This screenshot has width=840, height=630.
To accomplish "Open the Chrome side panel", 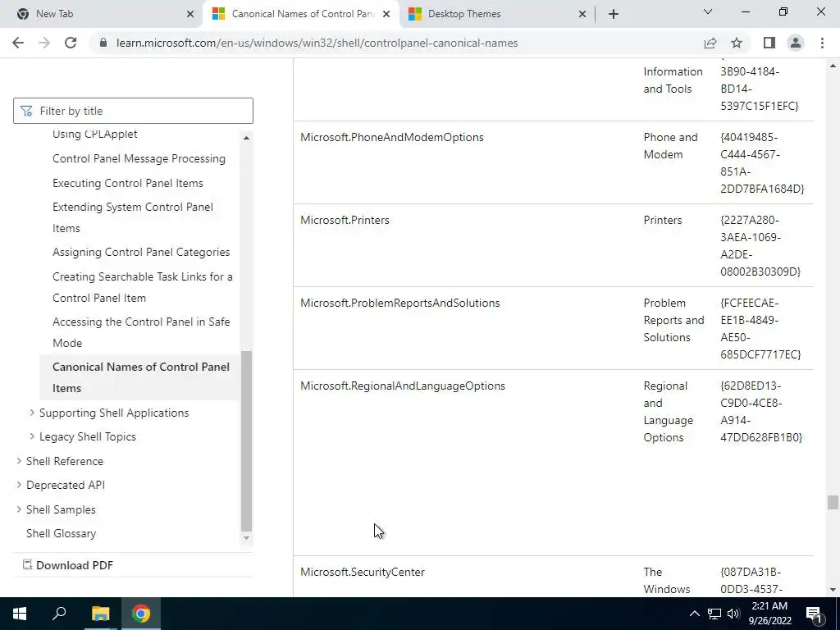I will (769, 43).
